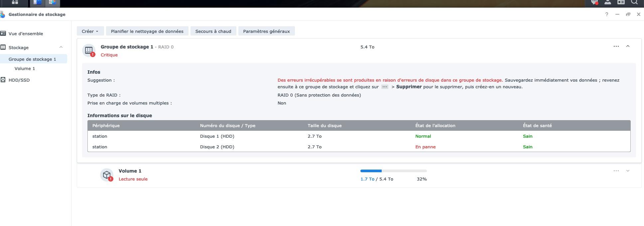Click the Groupe de stockage 1 status icon
Viewport: 644px width, 226px height.
click(89, 50)
